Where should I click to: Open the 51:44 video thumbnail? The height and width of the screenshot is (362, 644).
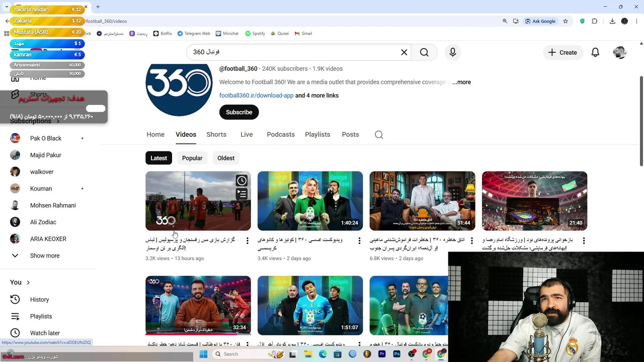[x=422, y=201]
